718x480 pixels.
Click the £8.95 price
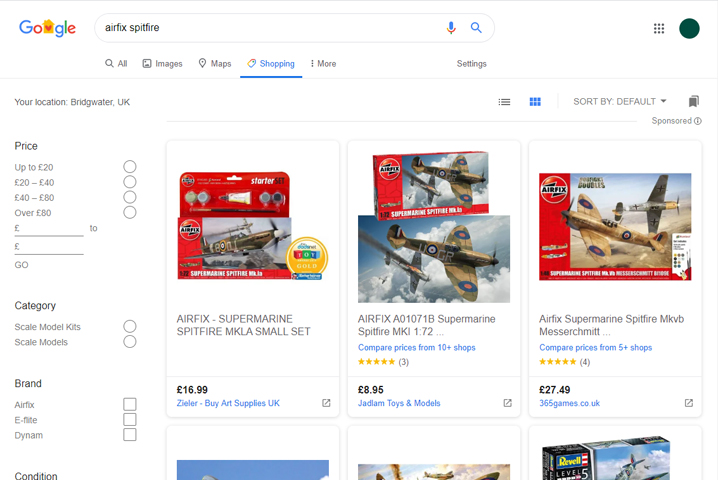tap(371, 390)
